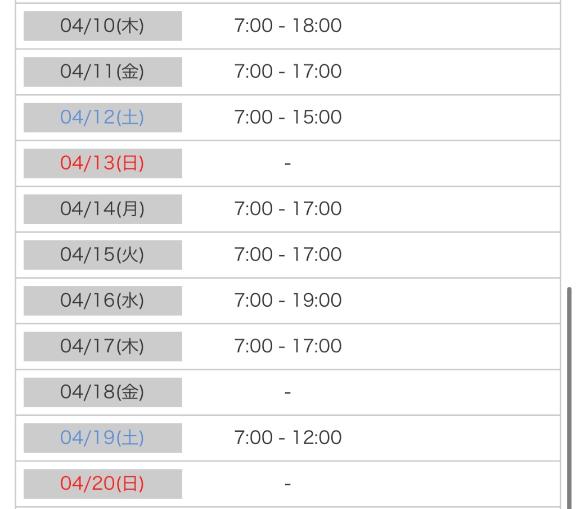The image size is (576, 509).
Task: Select the 04/16(水) date cell
Action: 103,301
